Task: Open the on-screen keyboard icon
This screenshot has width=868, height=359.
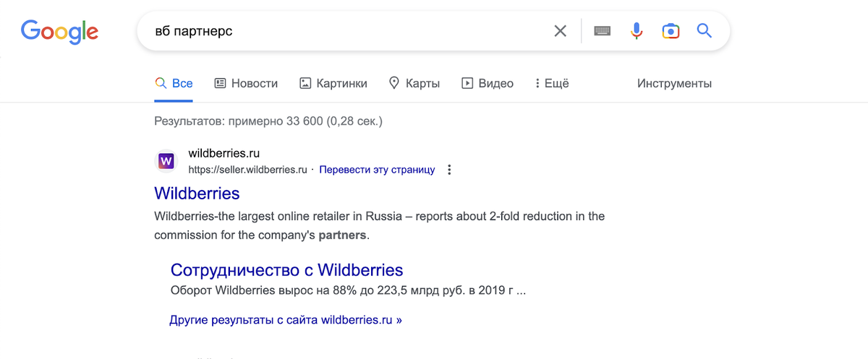Action: click(x=602, y=31)
